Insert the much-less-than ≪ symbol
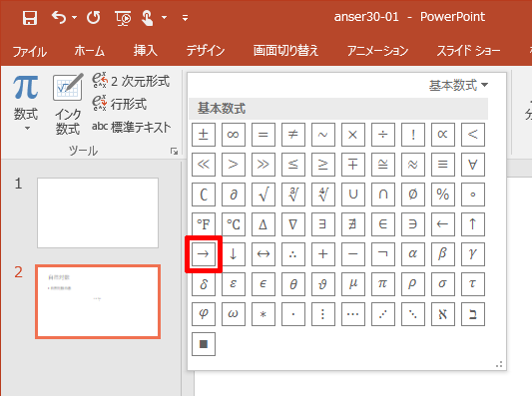532x396 pixels. [204, 165]
